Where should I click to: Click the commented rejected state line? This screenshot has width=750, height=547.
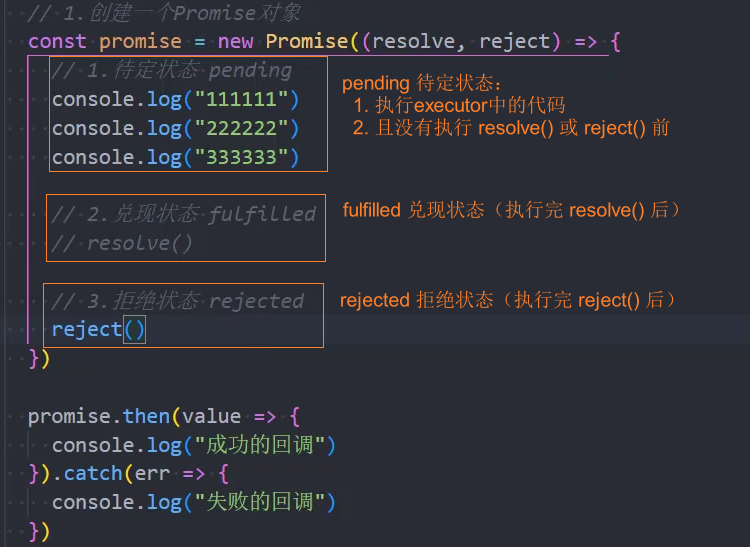click(x=177, y=301)
